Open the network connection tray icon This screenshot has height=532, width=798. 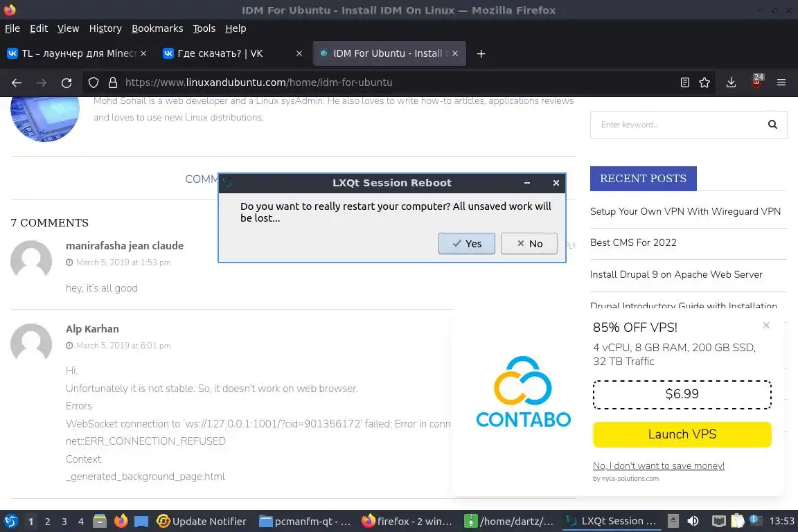[718, 521]
